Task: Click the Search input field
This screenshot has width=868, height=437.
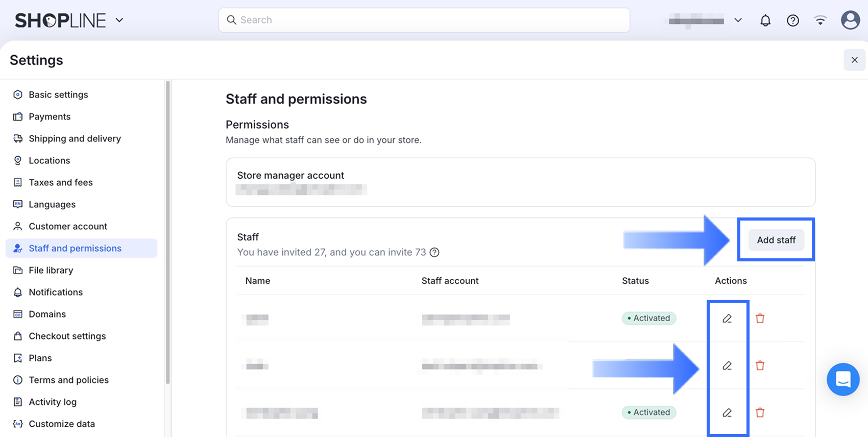Action: [x=424, y=20]
